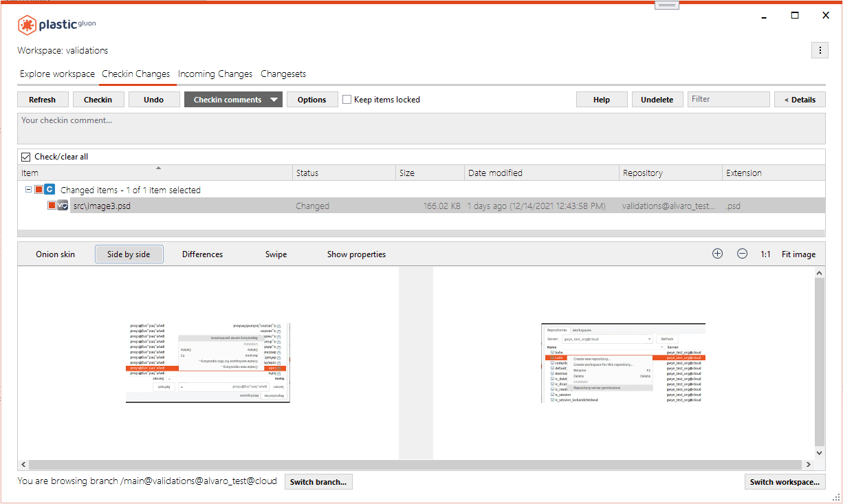Select the Swipe comparison mode
The height and width of the screenshot is (504, 843).
(276, 254)
